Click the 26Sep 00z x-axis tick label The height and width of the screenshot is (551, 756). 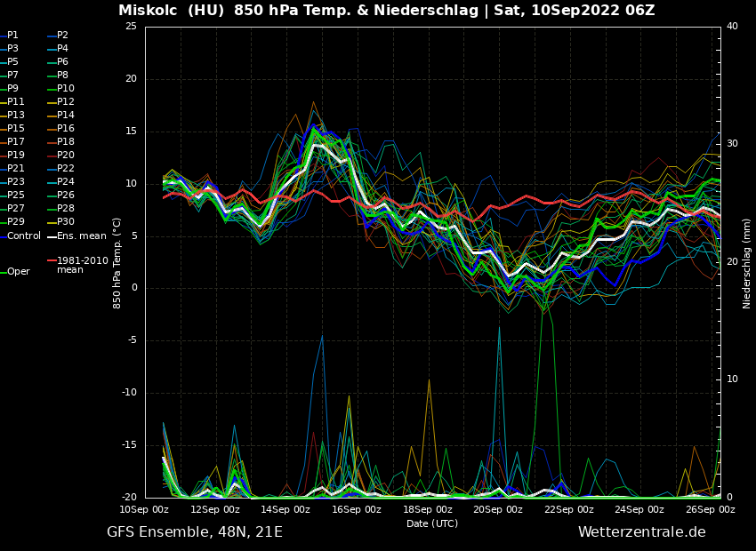(711, 510)
